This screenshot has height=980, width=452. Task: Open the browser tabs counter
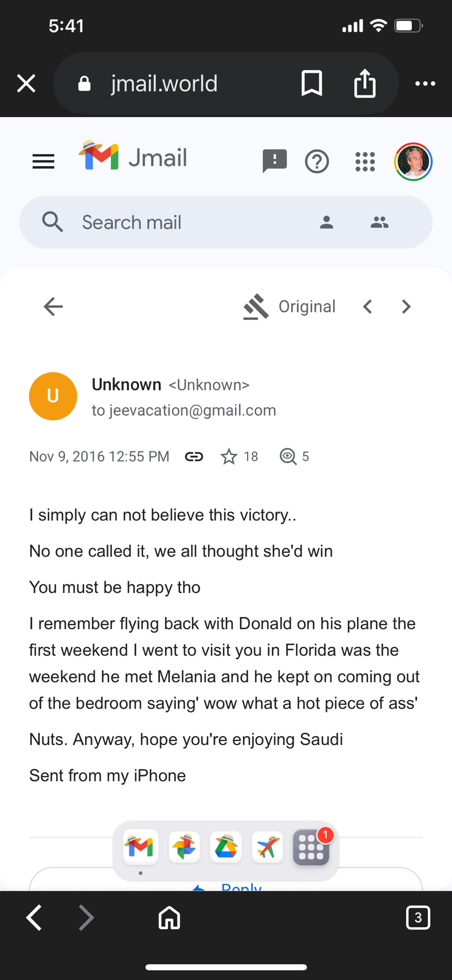click(418, 917)
